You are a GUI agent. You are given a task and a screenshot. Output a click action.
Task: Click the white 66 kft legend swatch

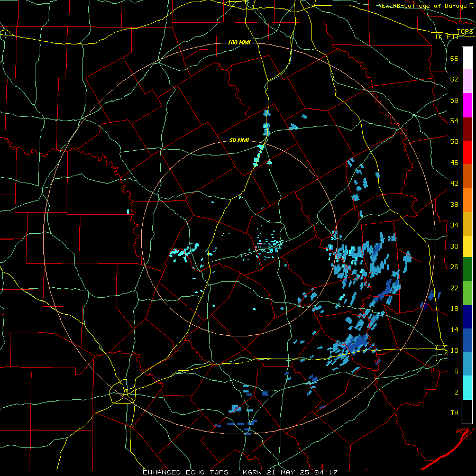467,58
